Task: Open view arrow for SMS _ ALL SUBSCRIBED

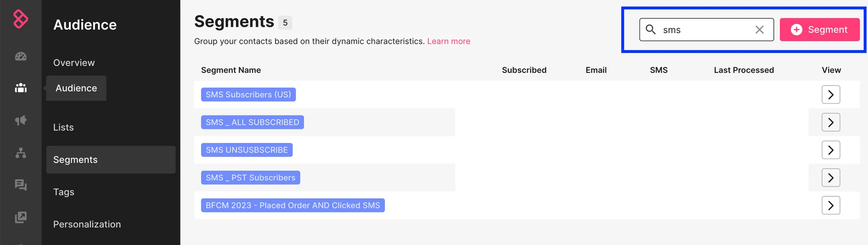Action: [x=831, y=122]
